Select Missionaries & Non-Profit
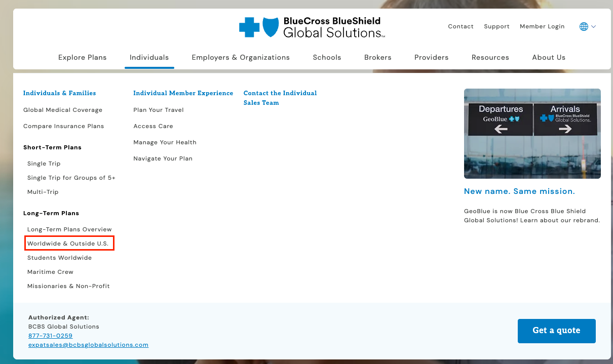Image resolution: width=613 pixels, height=364 pixels. coord(68,286)
